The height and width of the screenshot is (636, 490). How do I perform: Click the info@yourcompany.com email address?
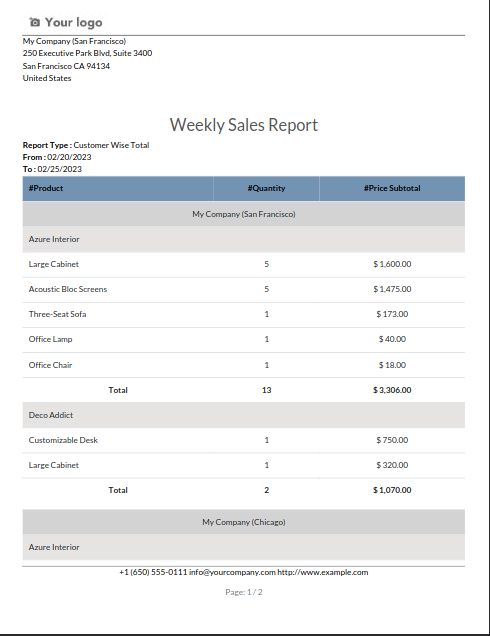[x=232, y=572]
